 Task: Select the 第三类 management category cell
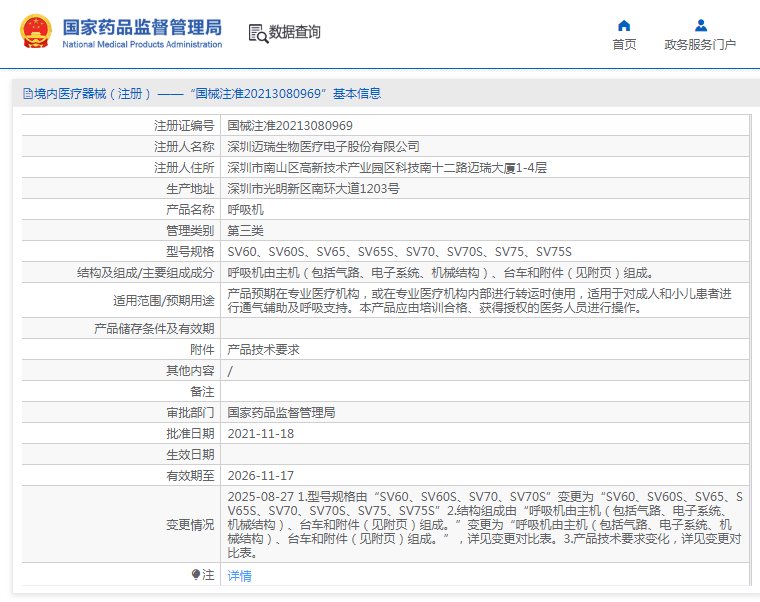(x=246, y=231)
